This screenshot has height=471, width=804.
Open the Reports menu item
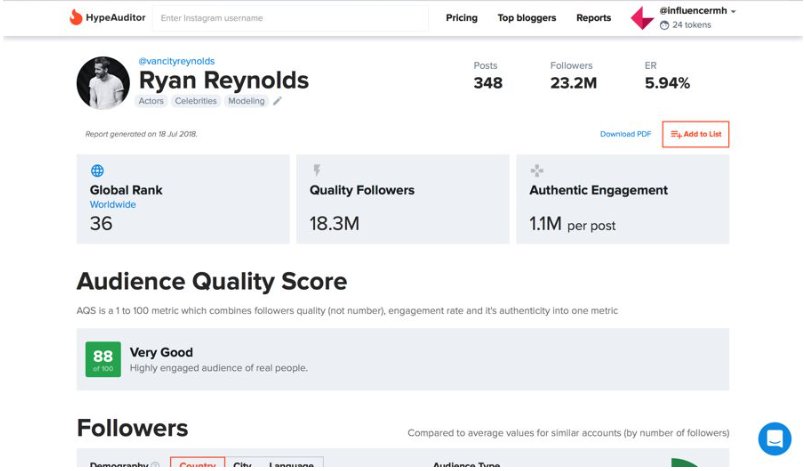tap(593, 18)
